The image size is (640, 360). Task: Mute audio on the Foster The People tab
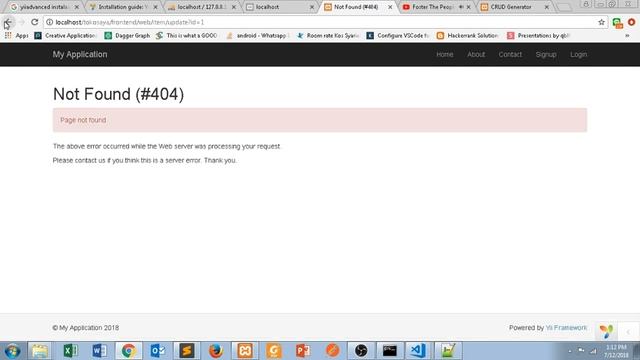coord(461,7)
